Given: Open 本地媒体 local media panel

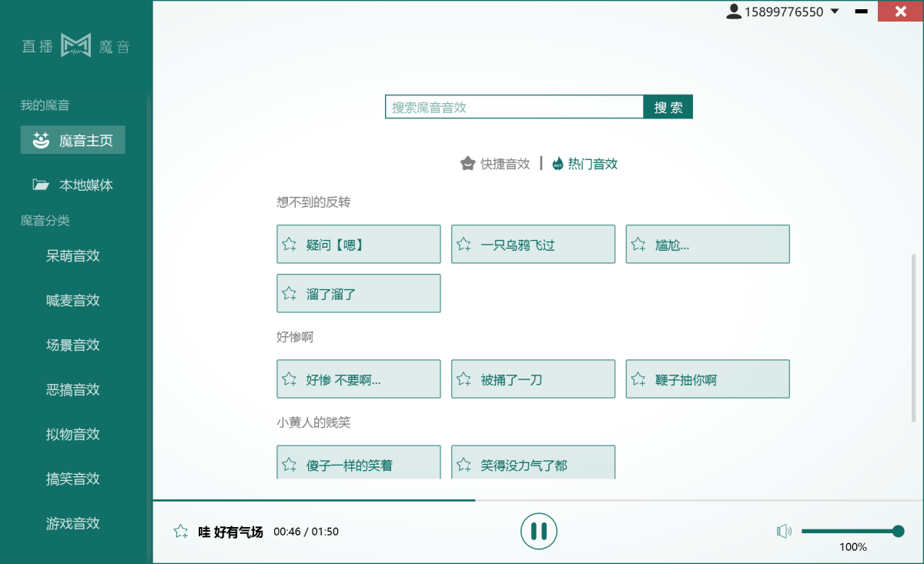Looking at the screenshot, I should [72, 185].
